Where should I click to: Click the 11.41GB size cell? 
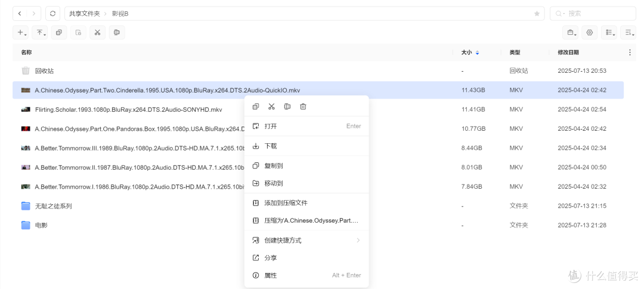473,109
